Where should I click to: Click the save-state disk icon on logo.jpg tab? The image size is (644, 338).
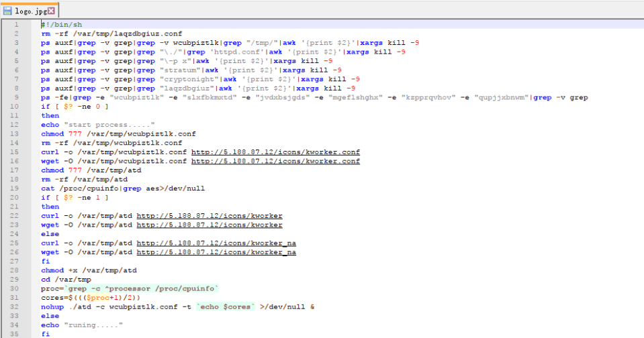(7, 11)
